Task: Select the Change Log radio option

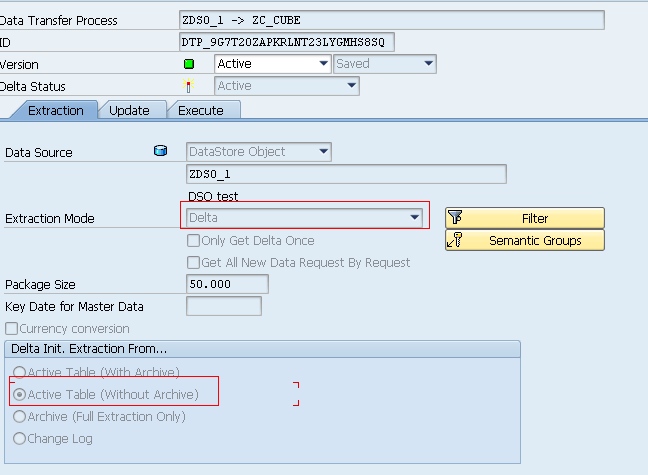Action: [x=19, y=438]
